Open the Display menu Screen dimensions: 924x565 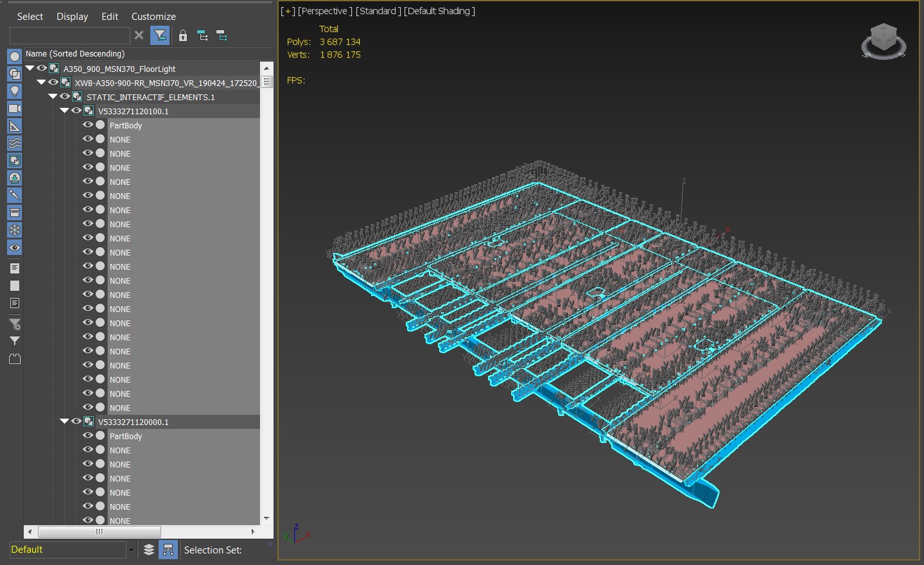(72, 17)
